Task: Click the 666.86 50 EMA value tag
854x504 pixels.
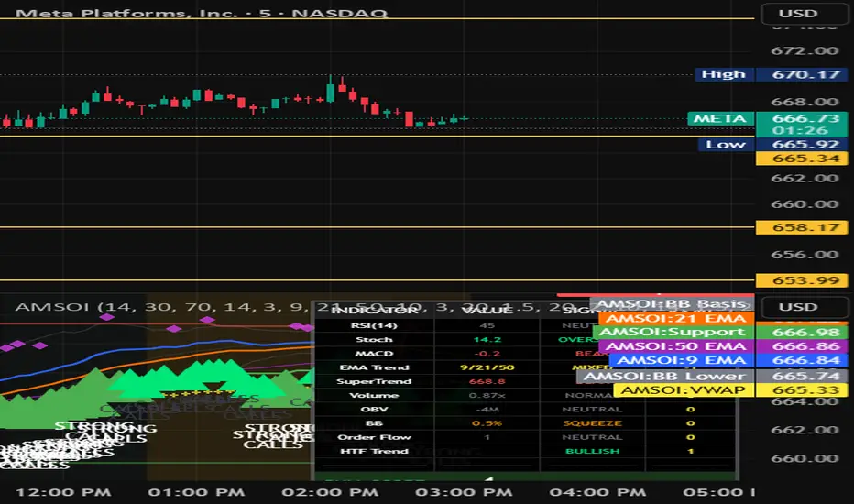Action: point(802,346)
